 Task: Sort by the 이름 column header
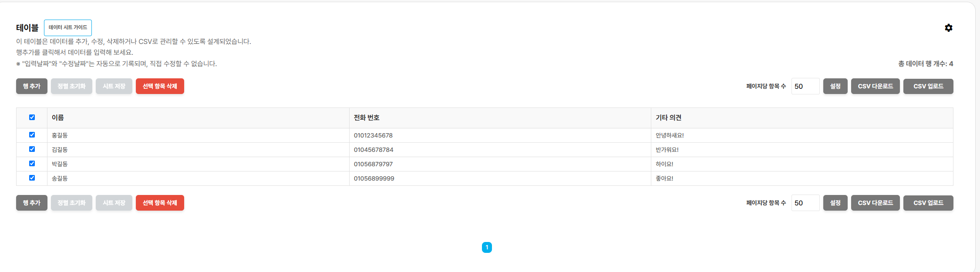tap(198, 118)
